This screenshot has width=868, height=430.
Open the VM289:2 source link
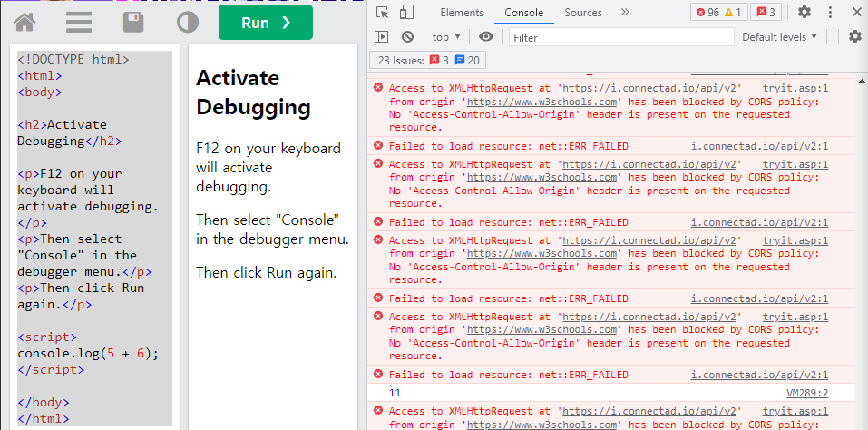tap(807, 393)
